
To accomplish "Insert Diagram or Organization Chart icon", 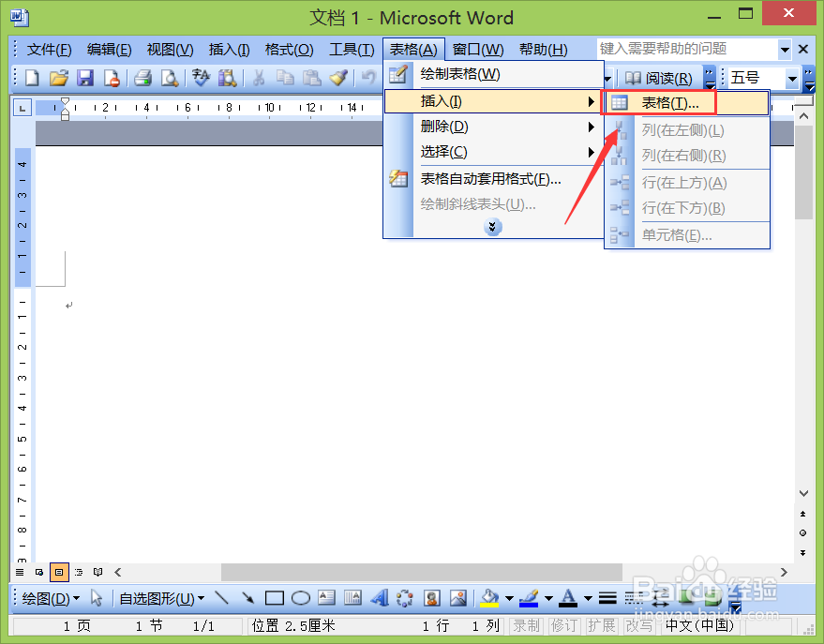I will [x=405, y=598].
